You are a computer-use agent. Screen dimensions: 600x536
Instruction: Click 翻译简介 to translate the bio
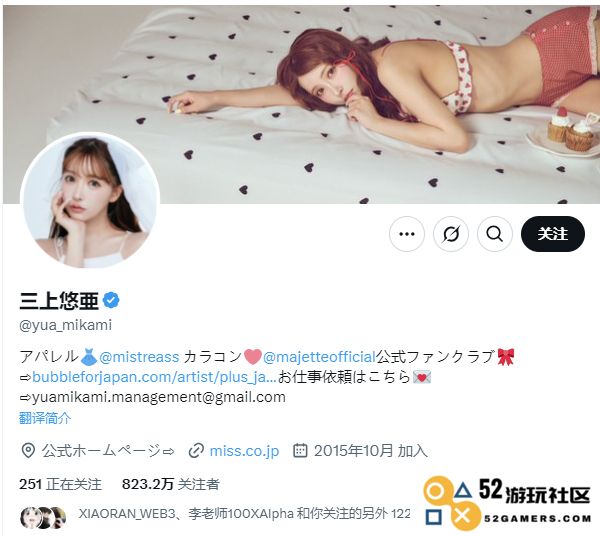[45, 418]
